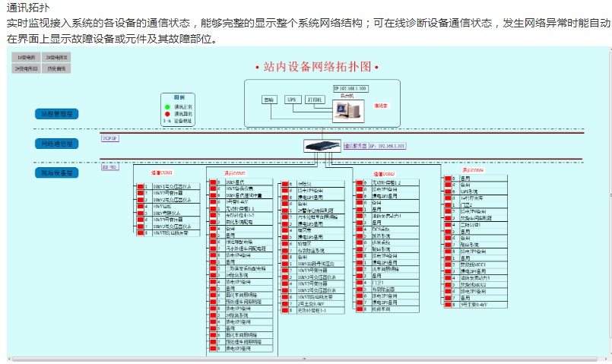Viewport: 612px width, 364px height.
Task: Click the COM1 channel heading
Action: 162,173
